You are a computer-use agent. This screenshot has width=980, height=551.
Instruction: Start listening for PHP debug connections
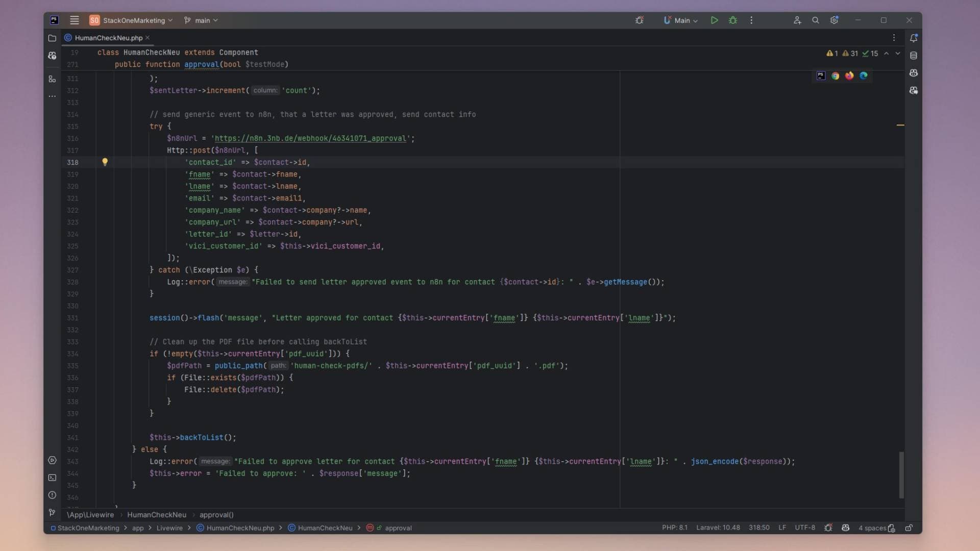639,20
